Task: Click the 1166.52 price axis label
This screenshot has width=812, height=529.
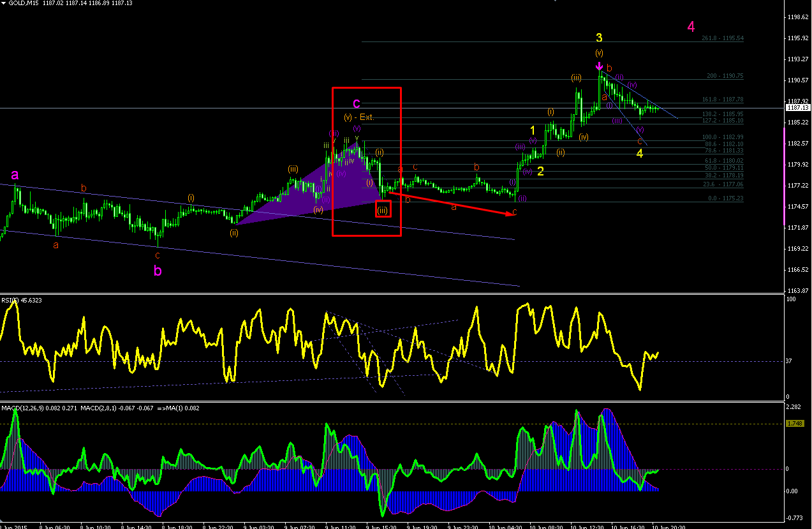Action: pos(797,270)
